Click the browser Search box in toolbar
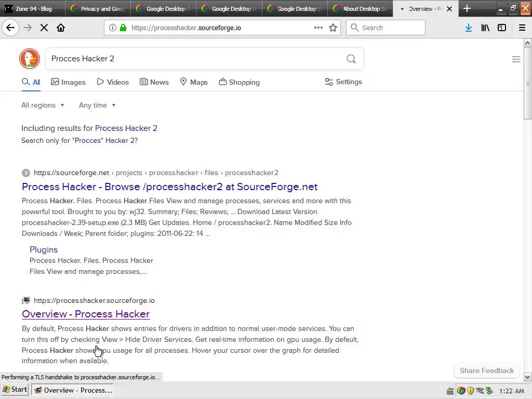532x399 pixels. 386,28
